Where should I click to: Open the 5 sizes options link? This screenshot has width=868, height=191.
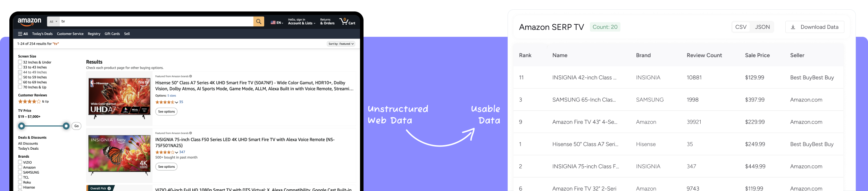click(x=172, y=95)
